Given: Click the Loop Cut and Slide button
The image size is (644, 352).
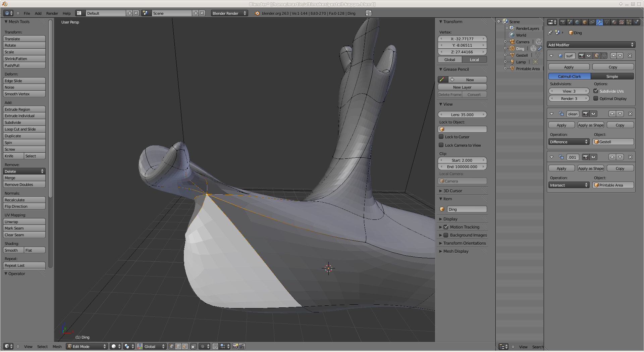Looking at the screenshot, I should 24,129.
